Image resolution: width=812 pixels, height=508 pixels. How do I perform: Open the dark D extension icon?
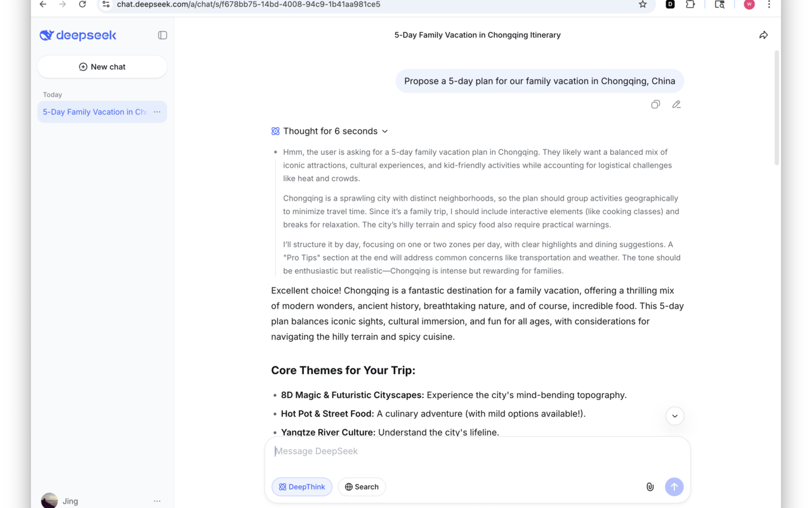coord(670,4)
